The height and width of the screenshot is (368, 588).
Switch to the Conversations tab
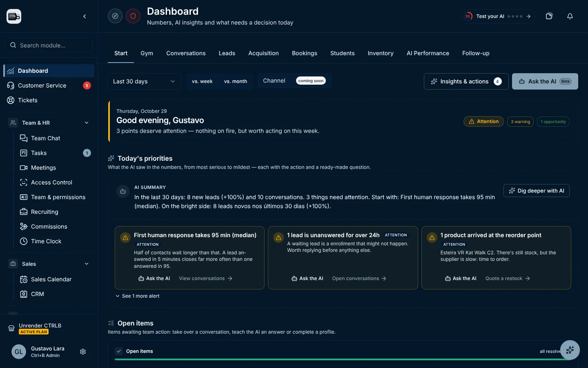186,53
